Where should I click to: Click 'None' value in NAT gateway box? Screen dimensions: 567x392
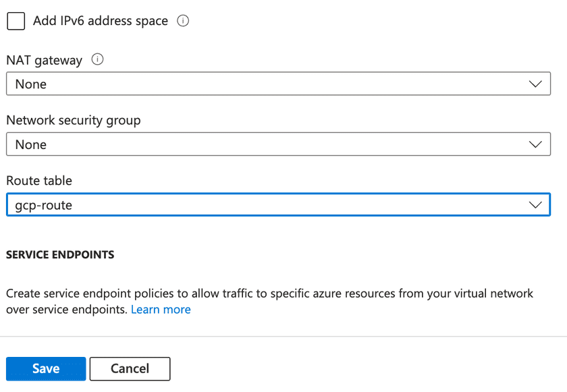pyautogui.click(x=31, y=84)
